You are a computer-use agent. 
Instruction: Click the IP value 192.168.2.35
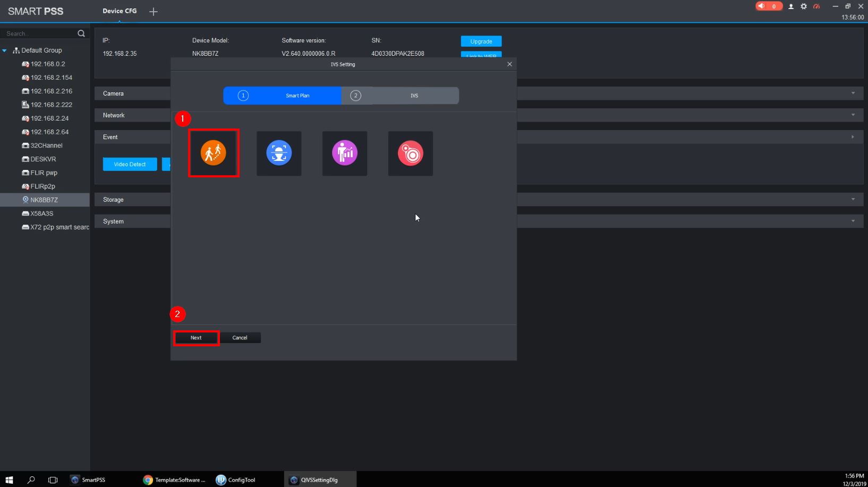[120, 54]
